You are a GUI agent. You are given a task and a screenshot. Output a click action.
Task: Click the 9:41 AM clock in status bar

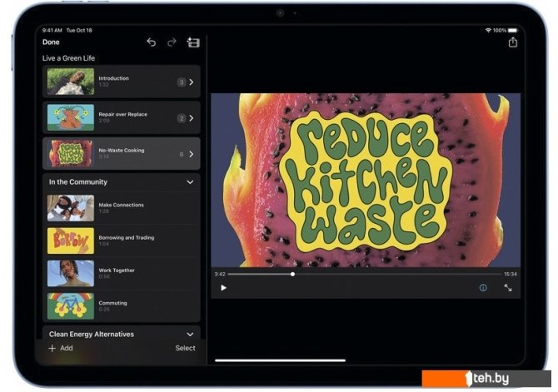click(52, 30)
